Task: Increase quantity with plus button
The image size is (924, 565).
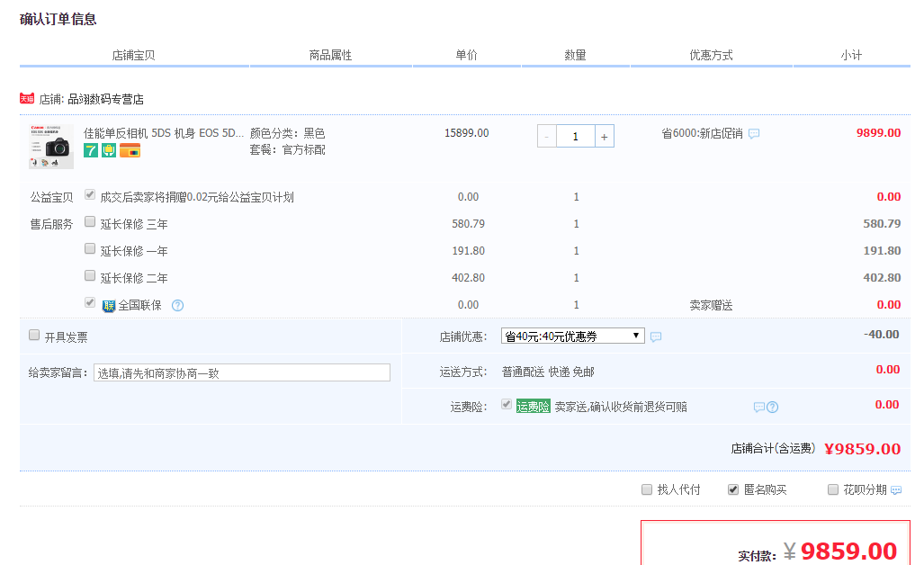Action: pyautogui.click(x=604, y=136)
